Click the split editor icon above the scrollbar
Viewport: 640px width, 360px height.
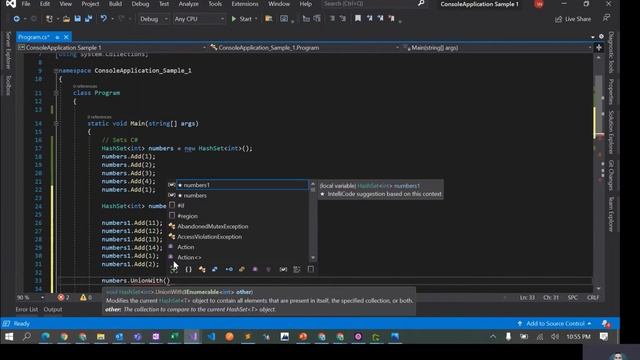(599, 48)
